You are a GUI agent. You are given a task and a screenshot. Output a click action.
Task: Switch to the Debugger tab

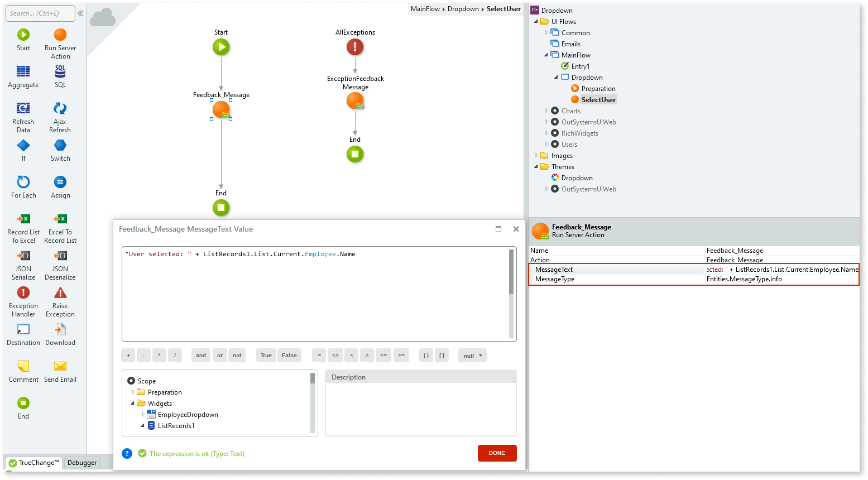[81, 462]
